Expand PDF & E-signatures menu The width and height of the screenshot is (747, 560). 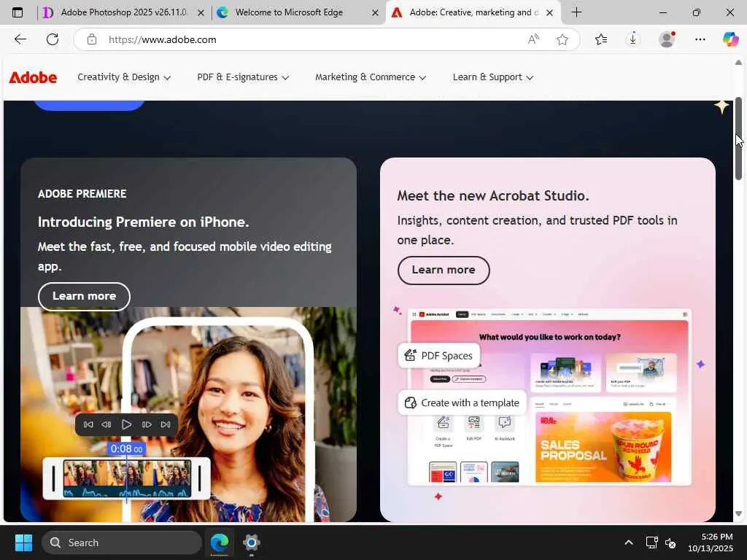243,77
